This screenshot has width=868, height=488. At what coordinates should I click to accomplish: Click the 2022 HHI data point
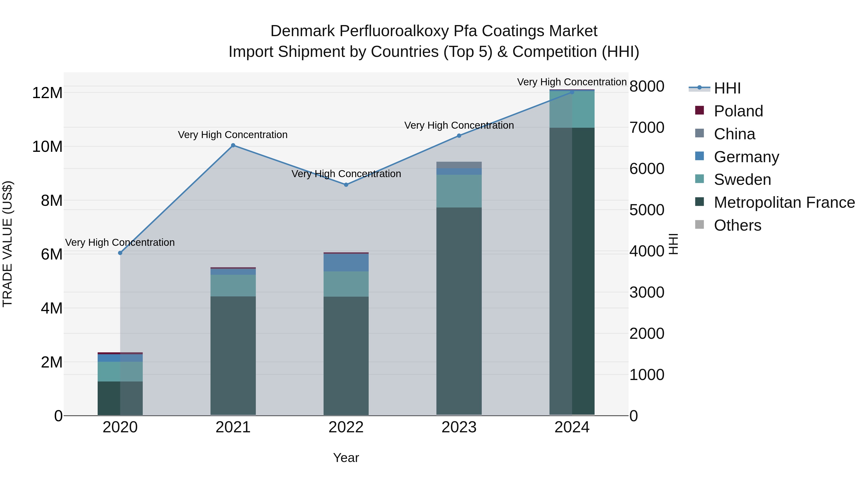tap(346, 185)
